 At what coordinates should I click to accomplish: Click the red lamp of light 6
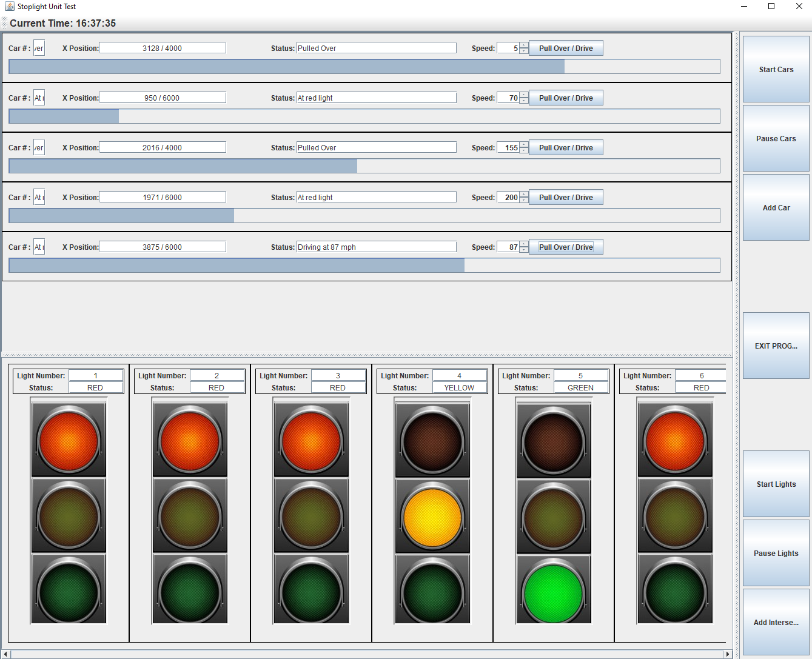[x=675, y=440]
